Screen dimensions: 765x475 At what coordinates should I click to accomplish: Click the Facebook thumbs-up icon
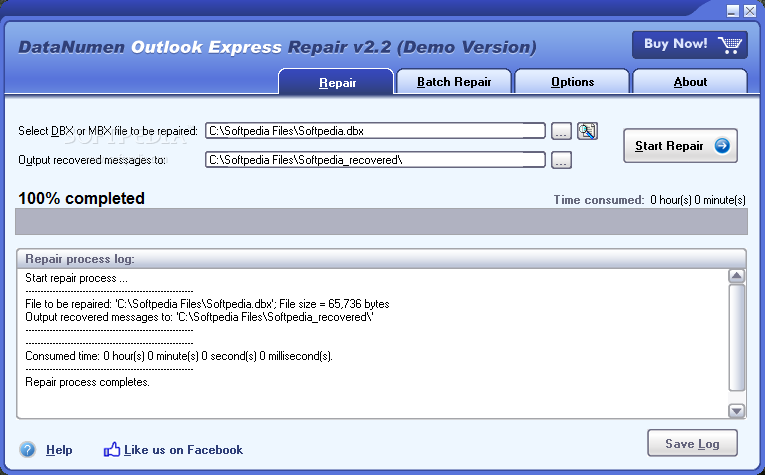[x=112, y=449]
